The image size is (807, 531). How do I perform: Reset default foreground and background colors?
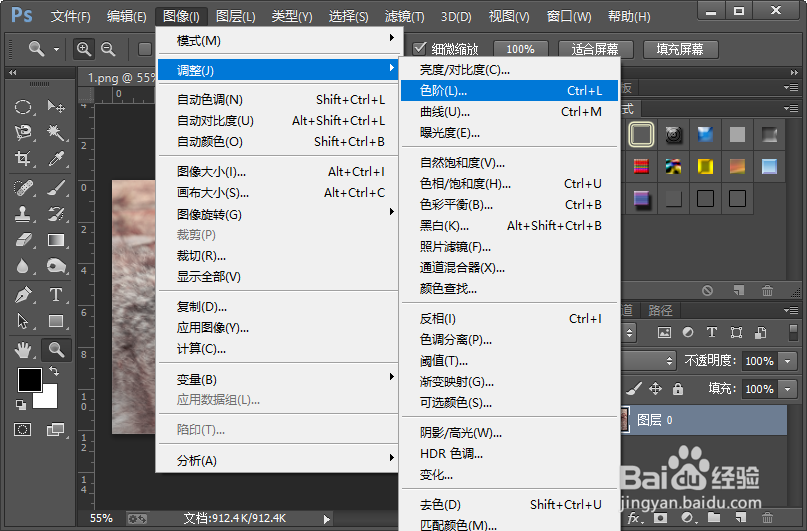(21, 405)
